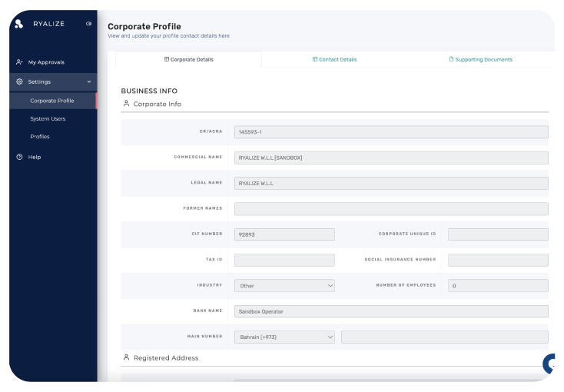This screenshot has width=564, height=392.
Task: Click the Supporting Documents file icon
Action: click(x=451, y=59)
